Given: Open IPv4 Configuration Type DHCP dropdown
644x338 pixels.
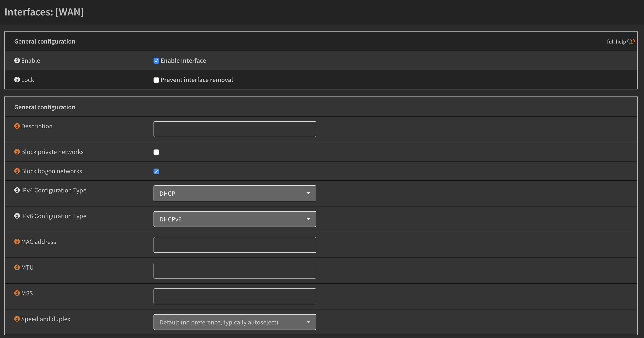Looking at the screenshot, I should (x=234, y=193).
